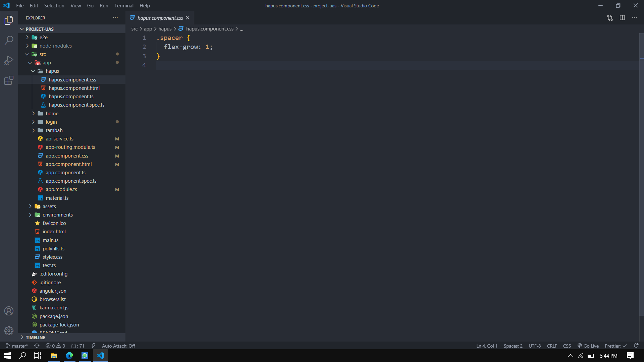Click the app breadcrumb segment

148,29
